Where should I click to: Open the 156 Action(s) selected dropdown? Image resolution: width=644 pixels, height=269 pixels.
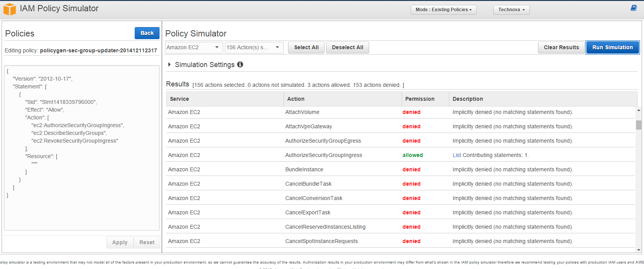pos(254,47)
